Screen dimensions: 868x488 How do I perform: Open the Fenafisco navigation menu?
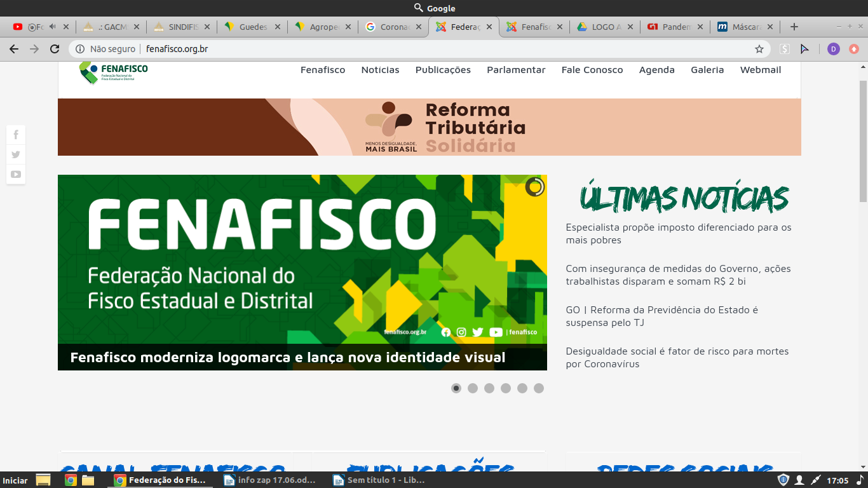coord(323,70)
